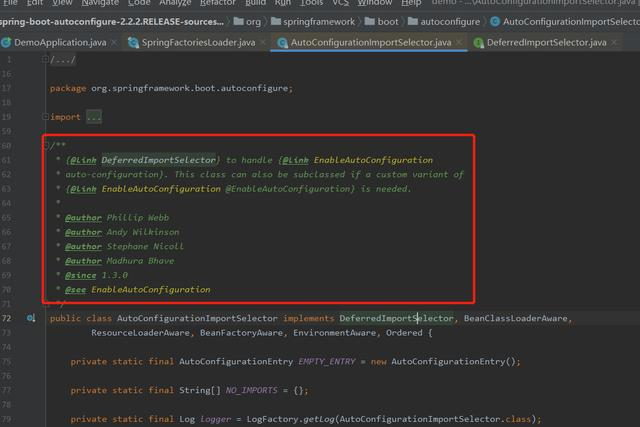
Task: Open the Window menu
Action: coord(375,2)
